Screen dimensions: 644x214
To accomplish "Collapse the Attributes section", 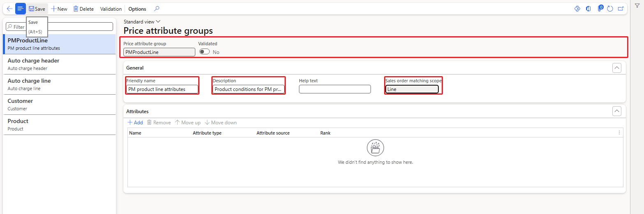I will (616, 111).
